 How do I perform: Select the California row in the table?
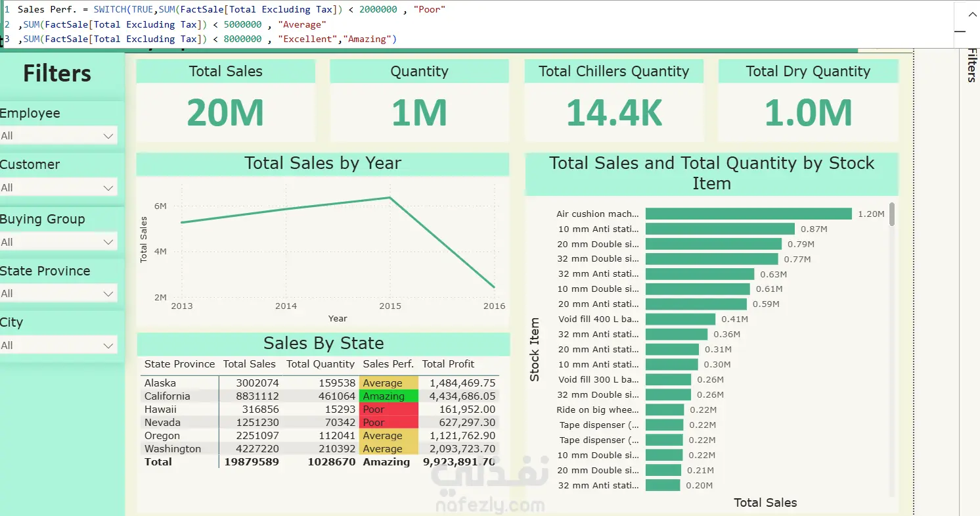click(320, 396)
